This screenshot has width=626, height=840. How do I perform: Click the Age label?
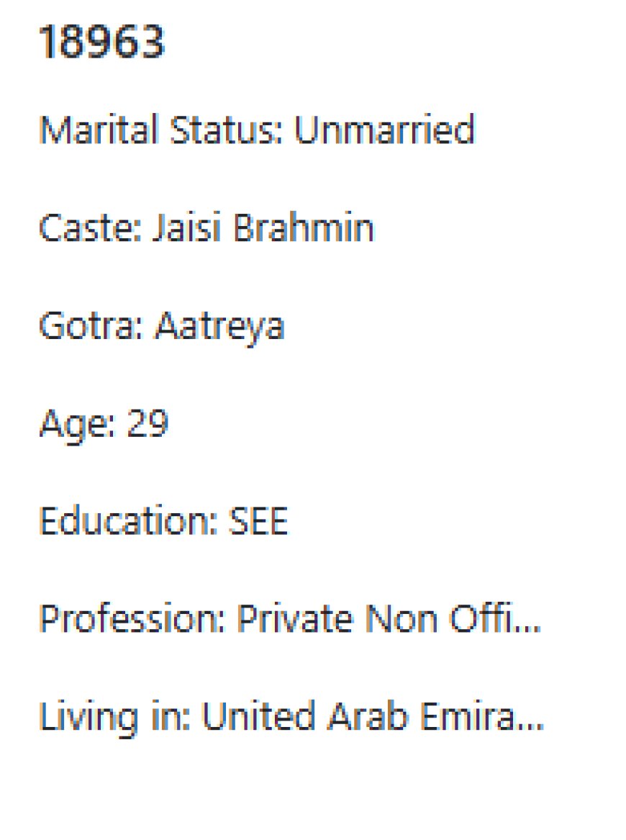coord(77,424)
